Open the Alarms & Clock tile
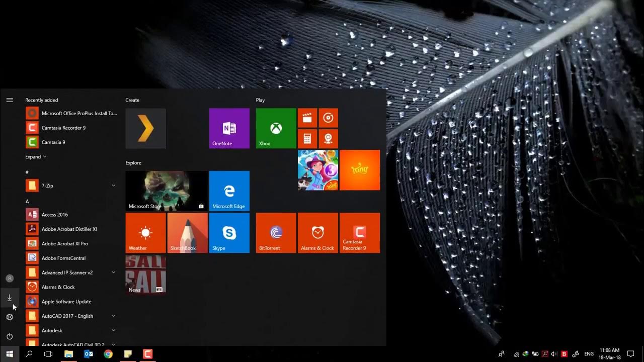Image resolution: width=644 pixels, height=362 pixels. tap(317, 233)
